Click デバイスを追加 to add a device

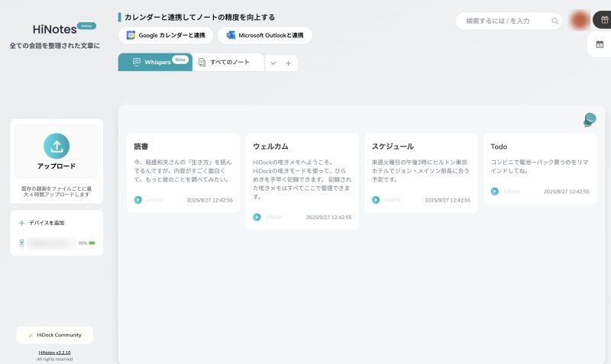pyautogui.click(x=47, y=223)
